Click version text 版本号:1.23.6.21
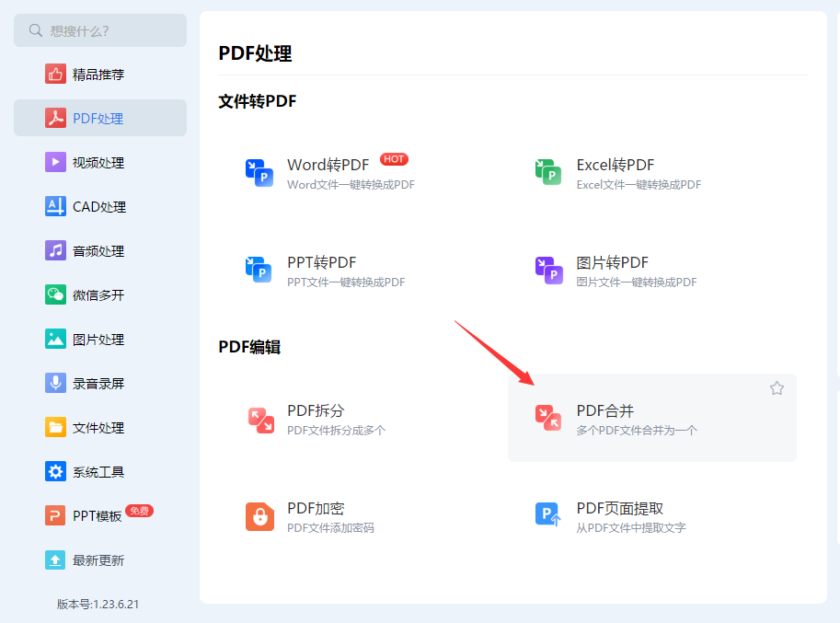This screenshot has width=840, height=623. pos(98,605)
